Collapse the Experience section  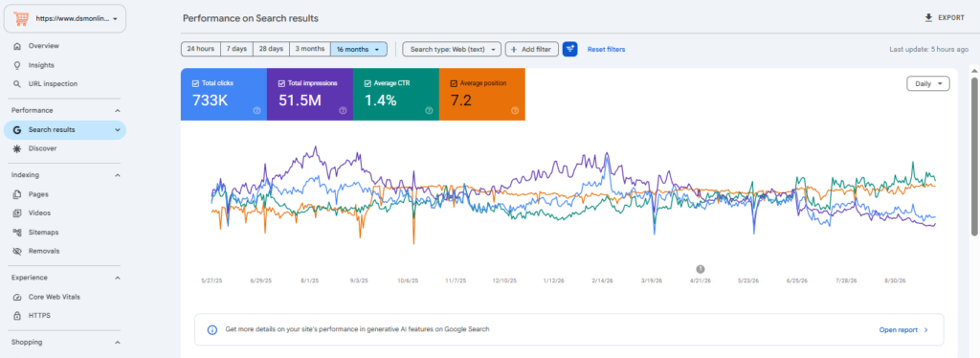[x=118, y=278]
